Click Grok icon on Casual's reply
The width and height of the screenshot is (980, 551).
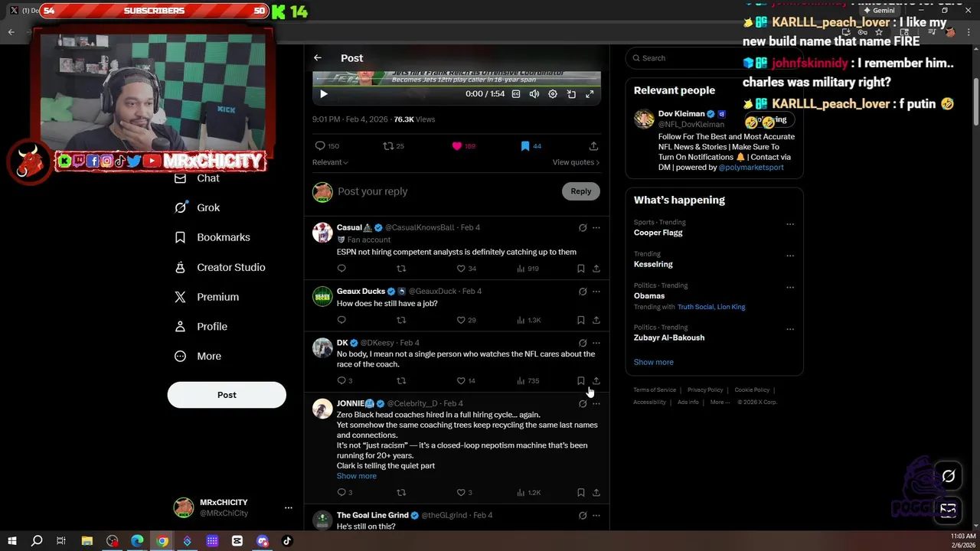[583, 228]
